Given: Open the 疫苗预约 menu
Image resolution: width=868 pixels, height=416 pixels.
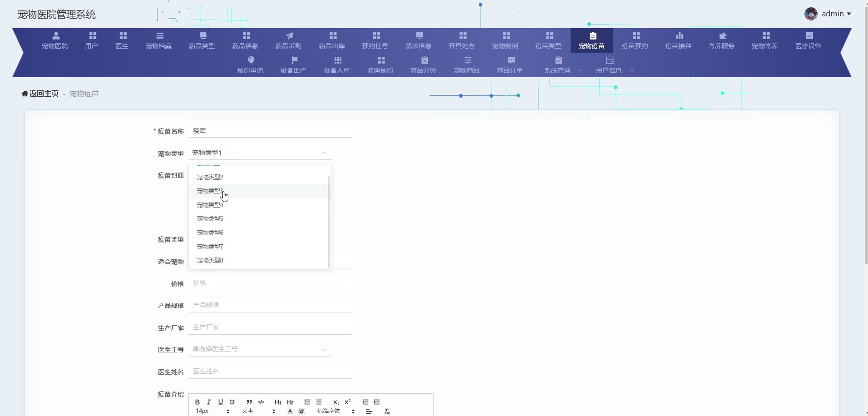Looking at the screenshot, I should [635, 40].
